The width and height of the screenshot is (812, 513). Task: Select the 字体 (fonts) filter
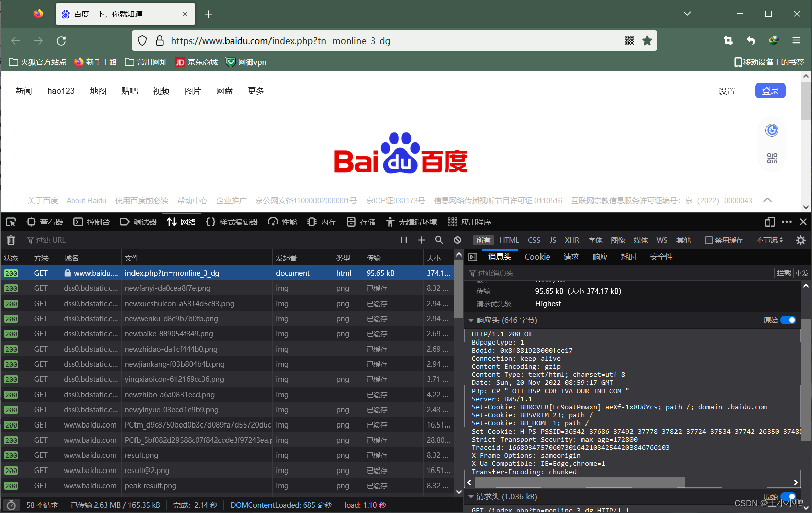click(x=595, y=240)
